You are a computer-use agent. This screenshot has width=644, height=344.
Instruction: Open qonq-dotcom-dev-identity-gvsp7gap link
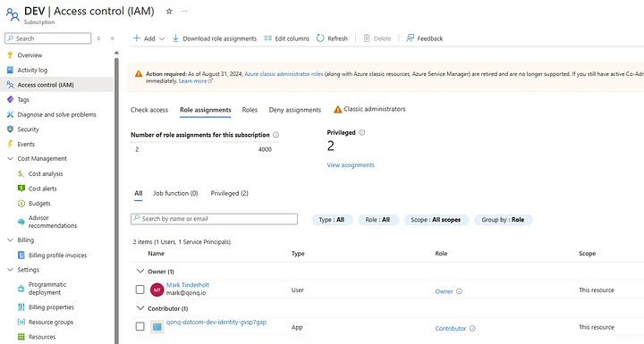[216, 322]
